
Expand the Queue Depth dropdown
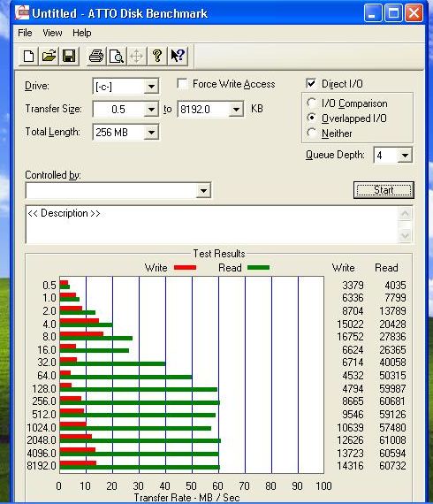[393, 156]
